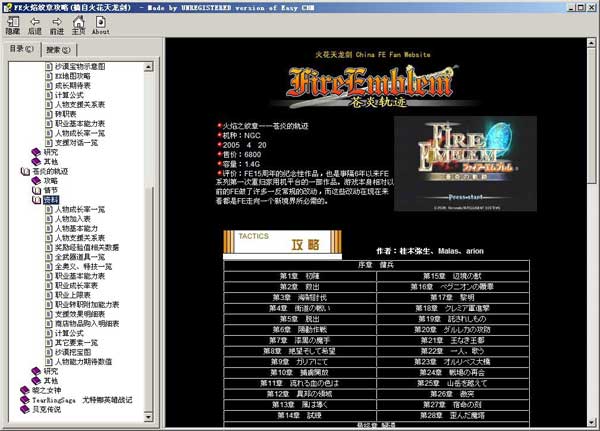Open the 第20章 chapter link
Screen dimensions: 600x431
(x=452, y=330)
